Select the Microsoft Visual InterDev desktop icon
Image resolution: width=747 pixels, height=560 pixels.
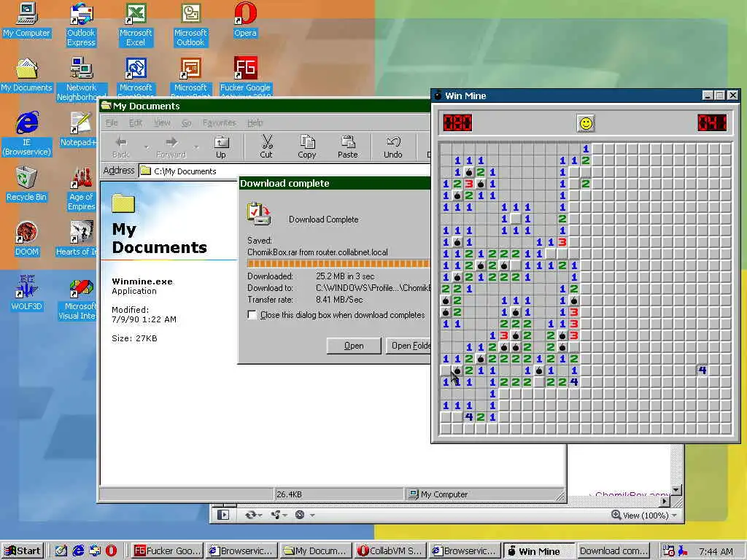point(78,298)
